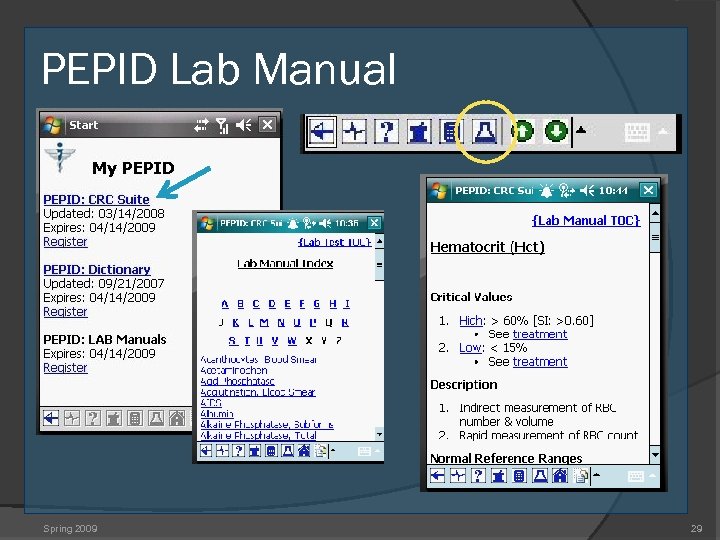Click the flask icon in the Hematocrit window toolbar
The width and height of the screenshot is (720, 540).
tap(540, 476)
